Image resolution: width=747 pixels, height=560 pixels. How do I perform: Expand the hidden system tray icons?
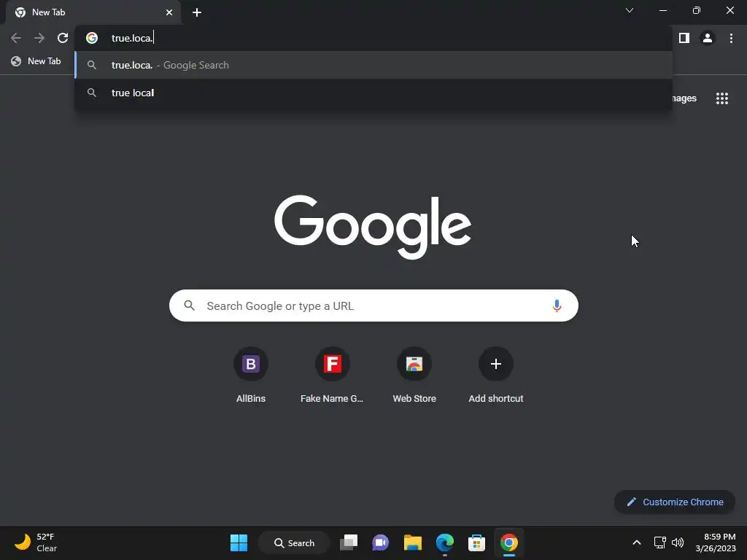[x=636, y=542]
